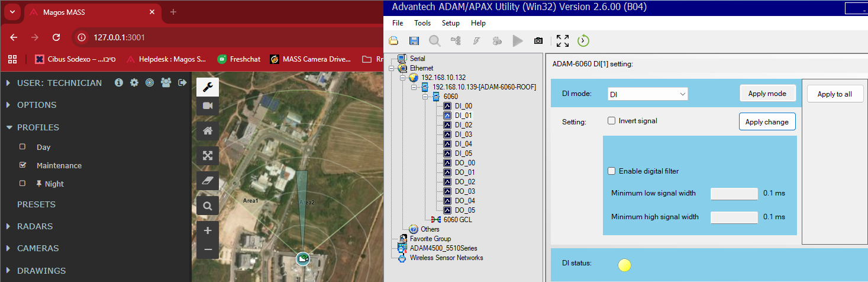Screen dimensions: 868x282
Task: Click the logout icon beside user name
Action: click(182, 83)
